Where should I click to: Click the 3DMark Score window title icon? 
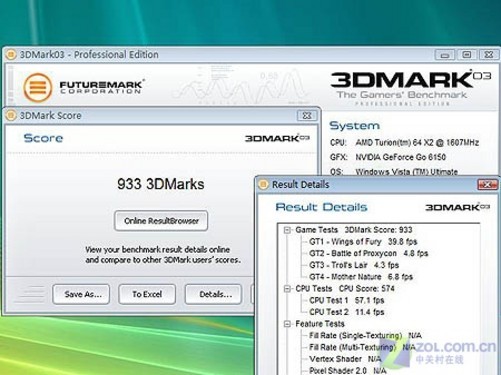pyautogui.click(x=11, y=115)
